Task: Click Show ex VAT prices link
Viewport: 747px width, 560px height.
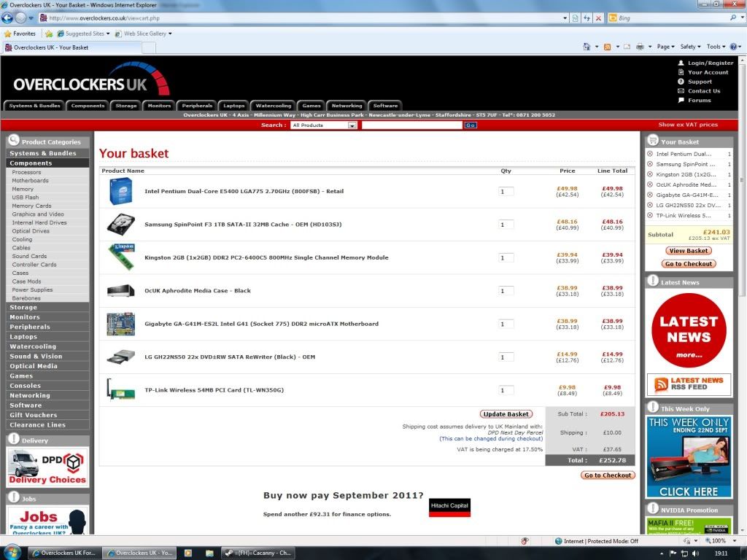Action: 687,125
